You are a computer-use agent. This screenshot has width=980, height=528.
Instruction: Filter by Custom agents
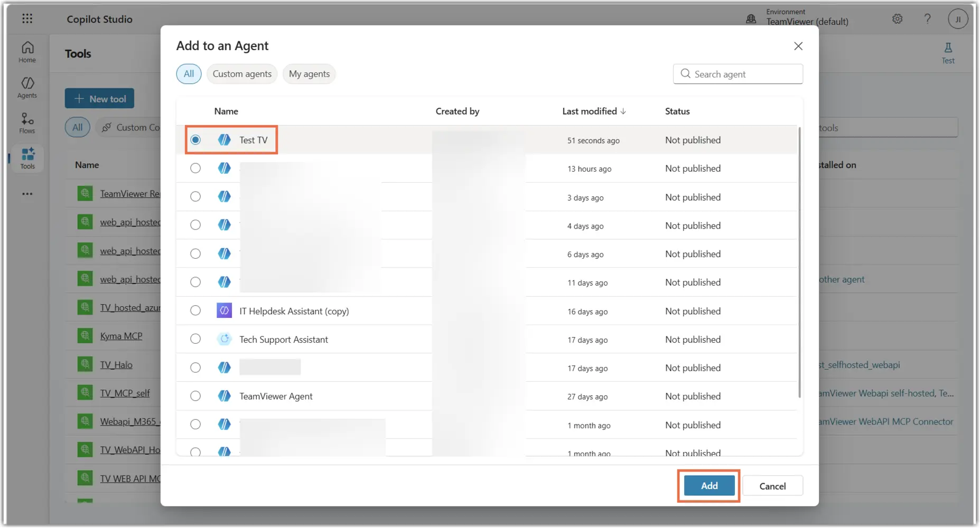tap(242, 74)
